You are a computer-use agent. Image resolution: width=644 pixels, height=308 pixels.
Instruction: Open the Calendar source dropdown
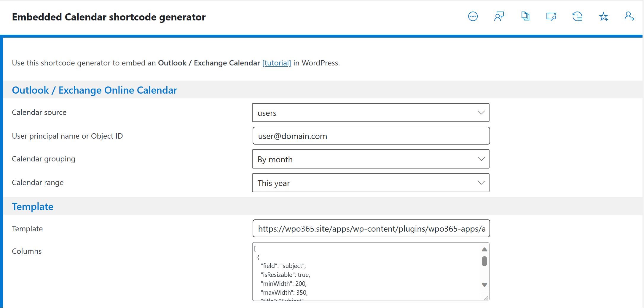tap(371, 113)
